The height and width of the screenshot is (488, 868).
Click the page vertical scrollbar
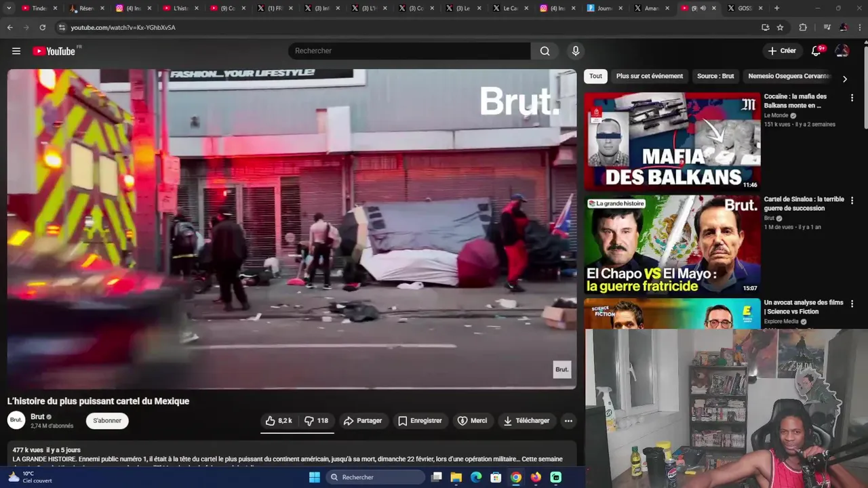[865, 88]
